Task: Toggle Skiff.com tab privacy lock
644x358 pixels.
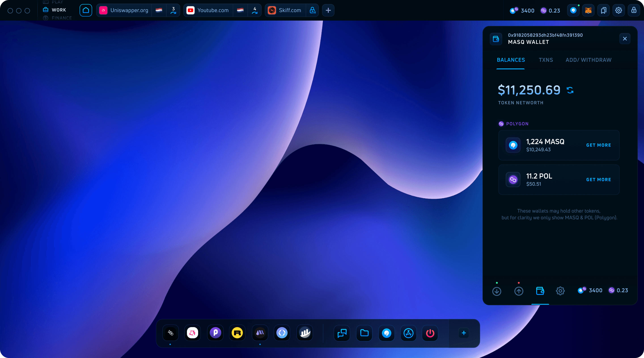Action: (x=313, y=10)
